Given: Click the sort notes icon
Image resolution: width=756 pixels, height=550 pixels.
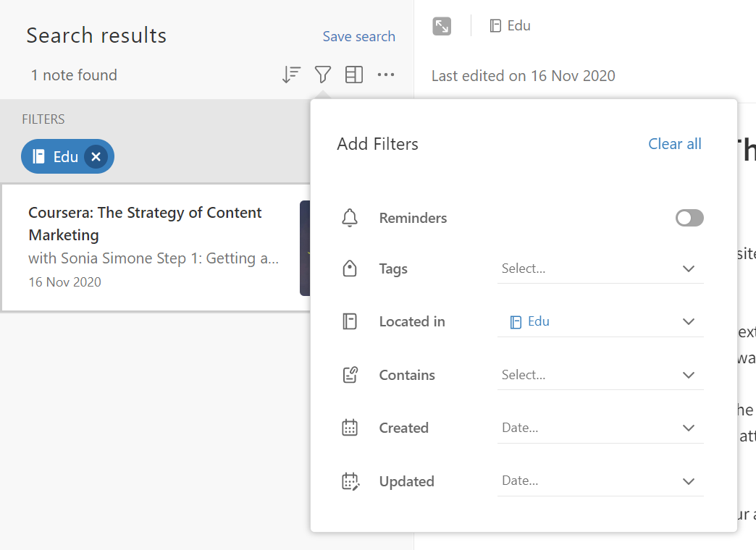Looking at the screenshot, I should click(x=291, y=75).
